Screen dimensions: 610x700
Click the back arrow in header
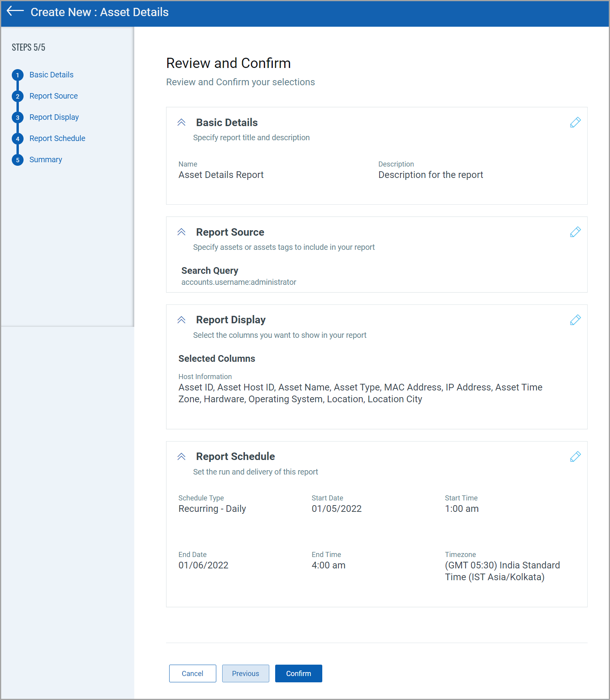[x=15, y=11]
